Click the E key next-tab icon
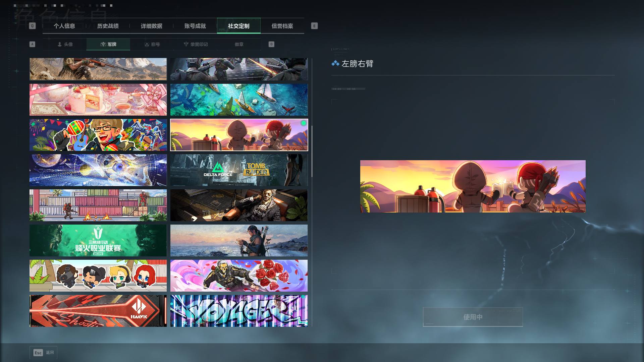This screenshot has width=644, height=362. coord(314,26)
